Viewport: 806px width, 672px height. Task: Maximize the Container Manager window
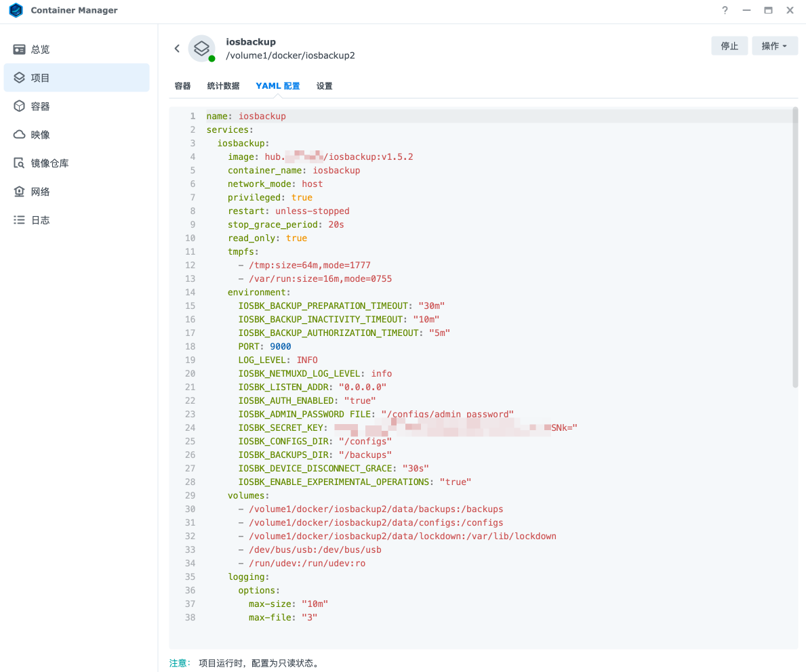pos(768,10)
